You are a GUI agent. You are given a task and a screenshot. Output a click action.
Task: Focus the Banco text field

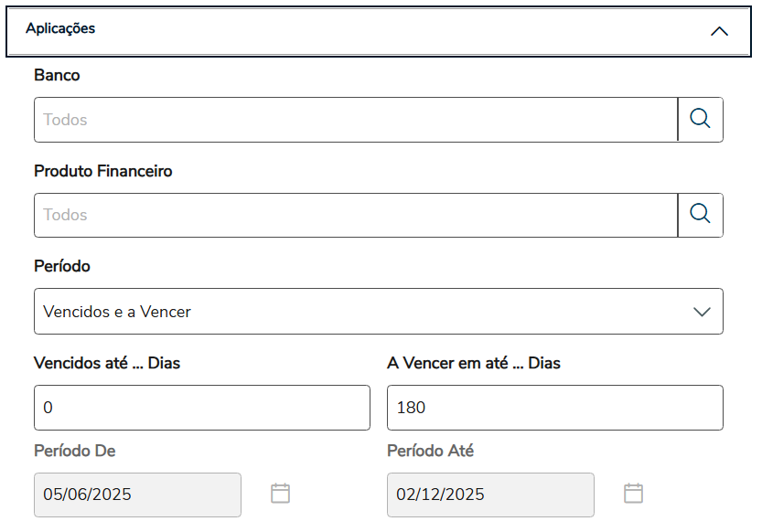coord(355,120)
